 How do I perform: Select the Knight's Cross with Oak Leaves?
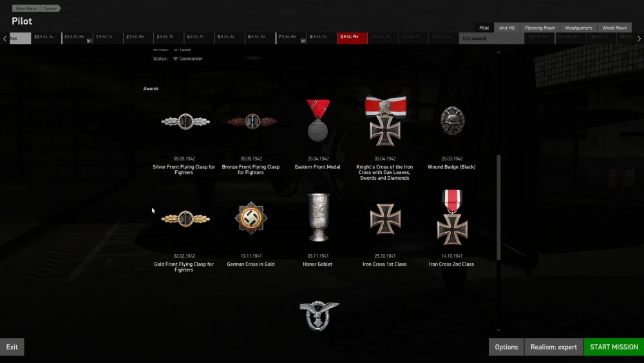[385, 121]
